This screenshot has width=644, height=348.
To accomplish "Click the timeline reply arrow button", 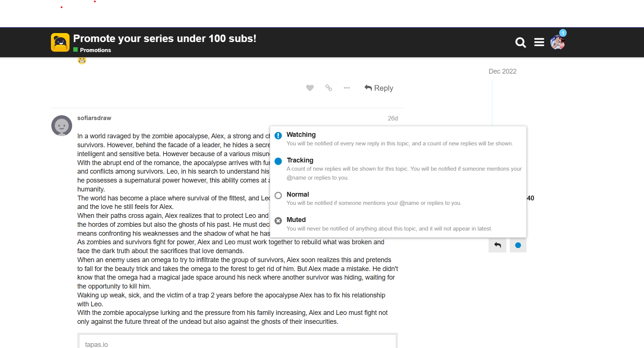I will click(x=498, y=245).
